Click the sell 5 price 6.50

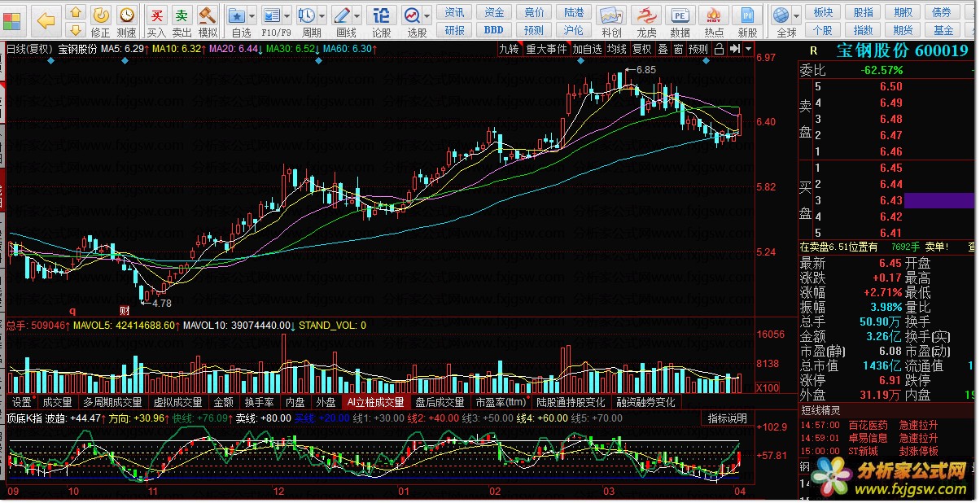click(890, 86)
